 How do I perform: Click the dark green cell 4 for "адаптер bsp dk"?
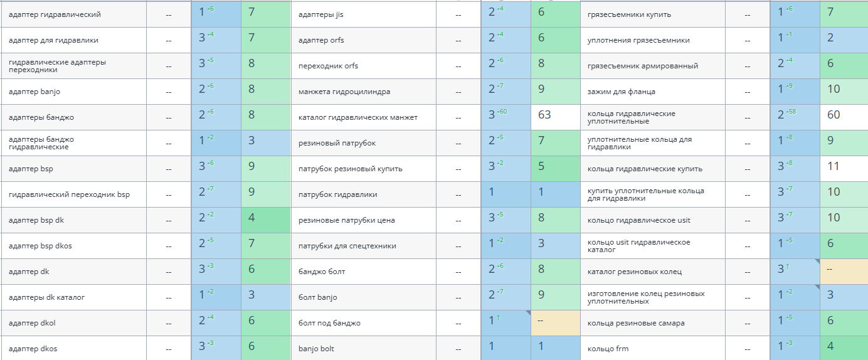coord(266,220)
